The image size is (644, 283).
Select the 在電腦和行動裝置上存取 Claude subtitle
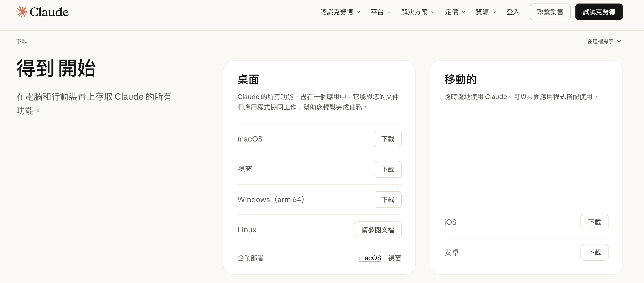pyautogui.click(x=94, y=104)
